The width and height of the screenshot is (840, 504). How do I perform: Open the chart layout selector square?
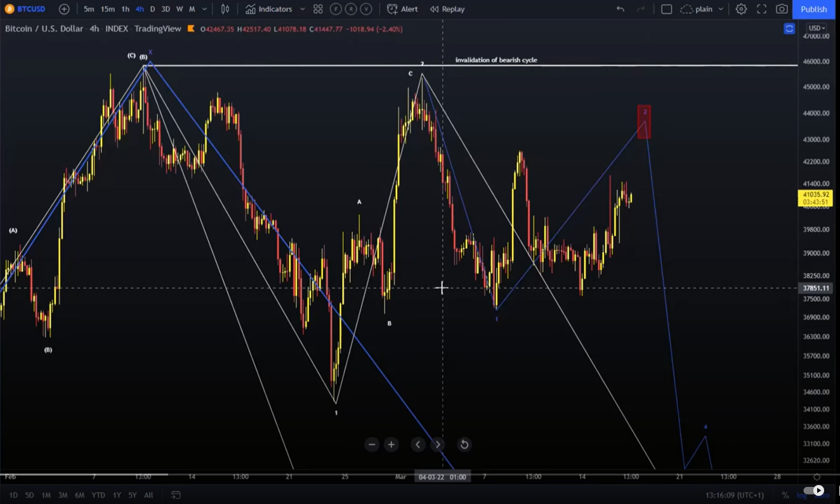point(666,9)
